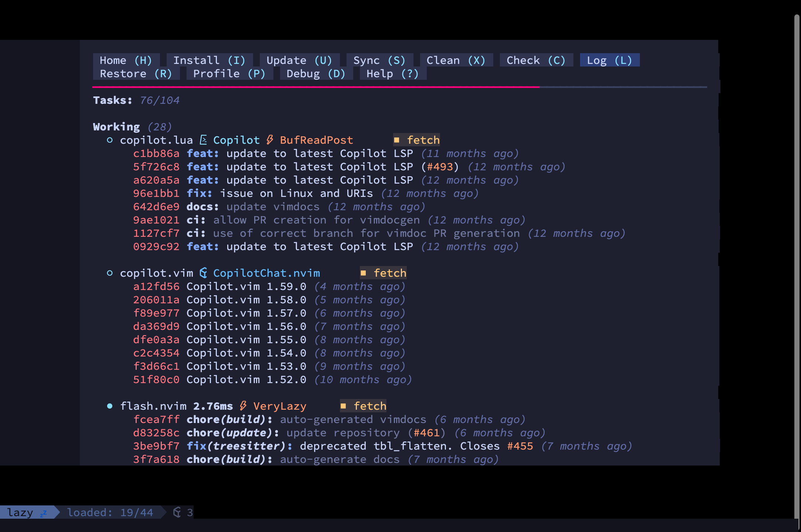Show Help (?) page
Screen dimensions: 801x532
(x=393, y=74)
